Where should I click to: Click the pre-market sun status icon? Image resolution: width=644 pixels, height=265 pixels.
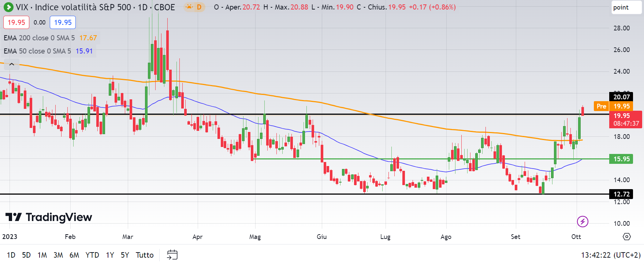[189, 7]
